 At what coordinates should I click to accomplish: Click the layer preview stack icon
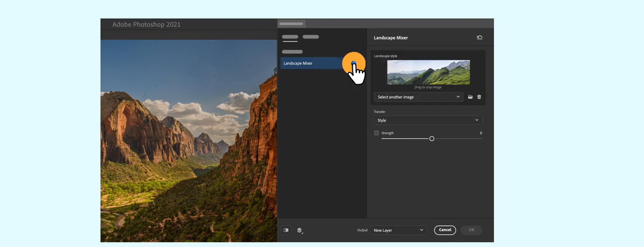(x=300, y=230)
